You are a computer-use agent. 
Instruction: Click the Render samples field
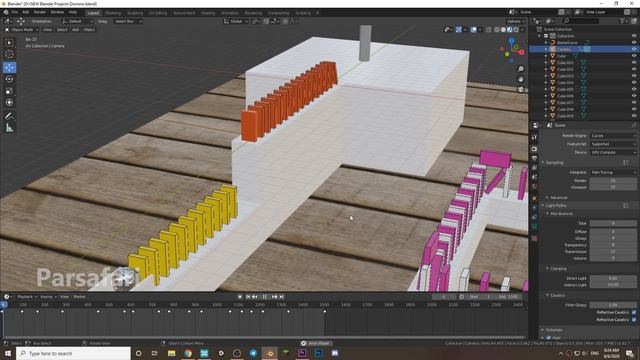[x=613, y=180]
